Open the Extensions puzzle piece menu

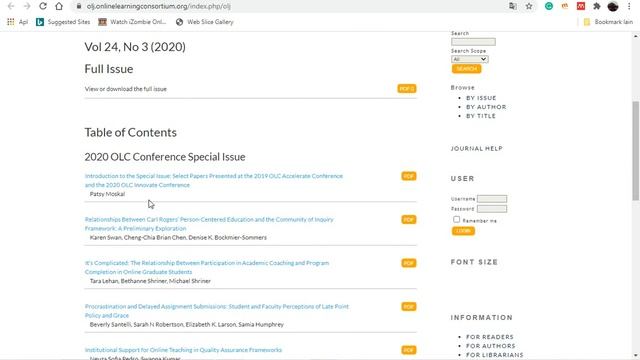597,6
